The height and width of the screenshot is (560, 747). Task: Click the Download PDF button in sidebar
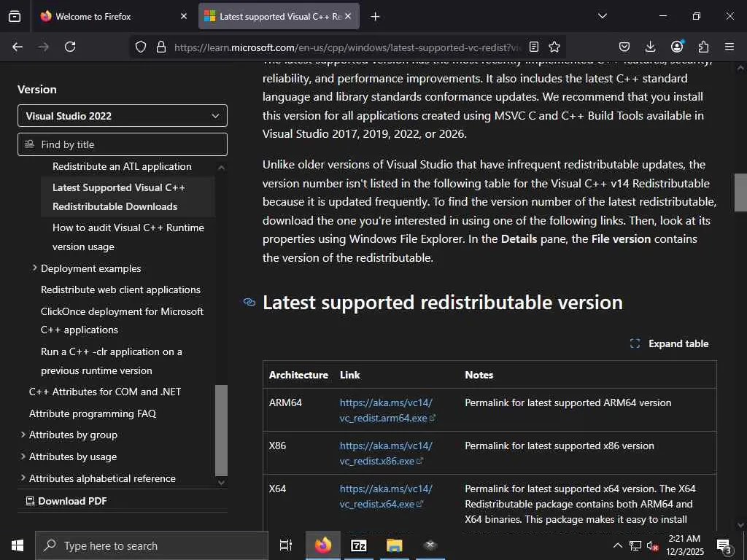[x=66, y=501]
